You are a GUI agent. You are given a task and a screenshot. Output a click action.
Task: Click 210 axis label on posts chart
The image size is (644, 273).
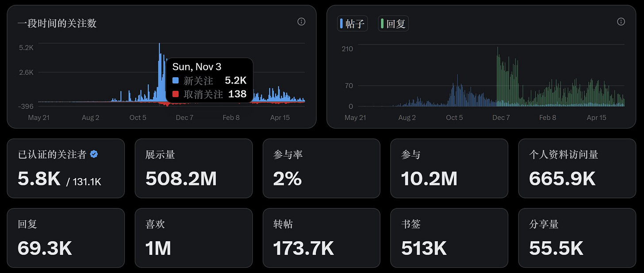(x=348, y=49)
